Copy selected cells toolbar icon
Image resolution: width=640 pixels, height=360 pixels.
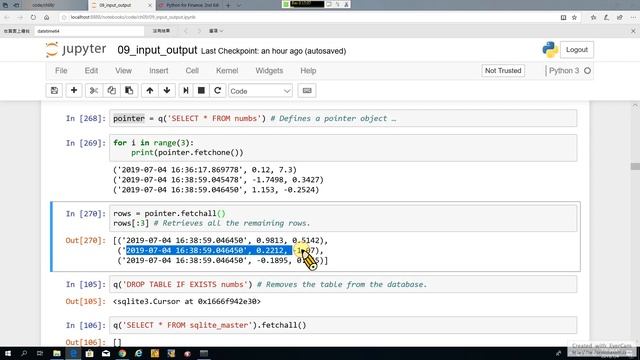(111, 91)
